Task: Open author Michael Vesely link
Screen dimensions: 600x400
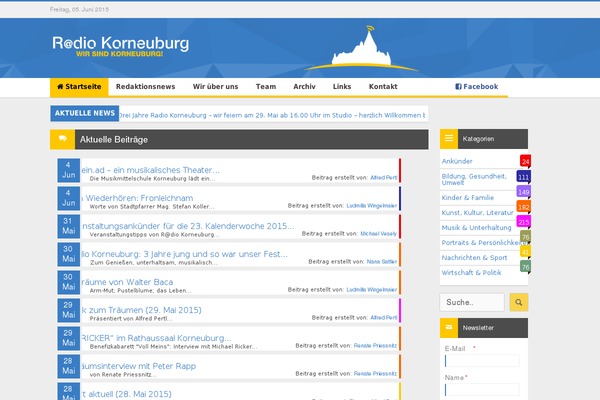Action: [378, 233]
